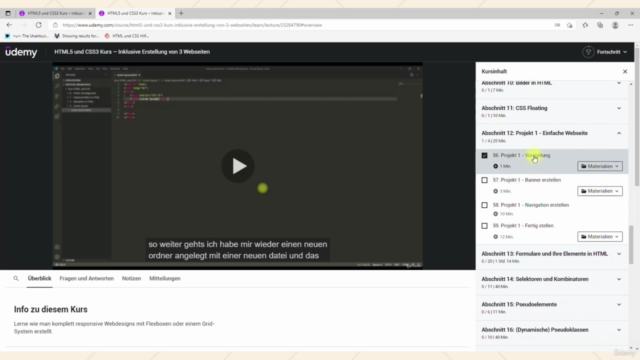The image size is (640, 360).
Task: Open browser settings and more menu
Action: click(x=630, y=25)
